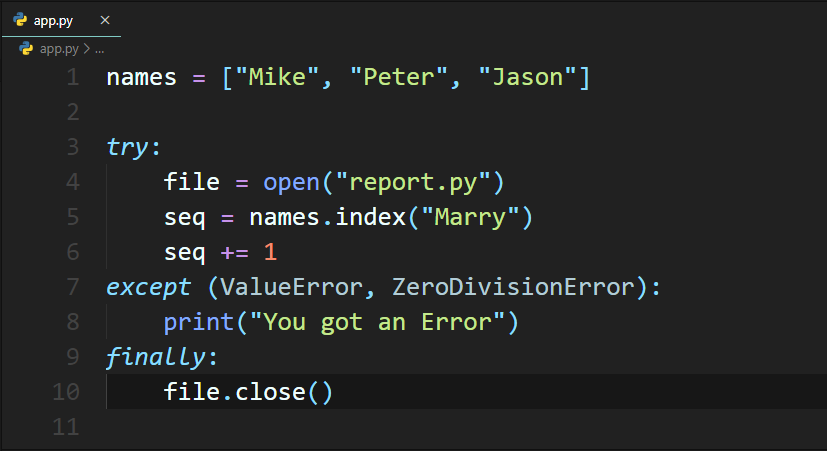827x451 pixels.
Task: Click ZeroDivisionError in the except clause
Action: (514, 287)
